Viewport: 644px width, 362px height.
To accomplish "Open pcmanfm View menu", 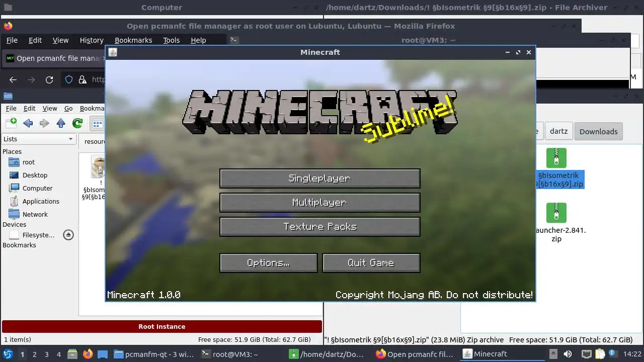I will pos(50,108).
